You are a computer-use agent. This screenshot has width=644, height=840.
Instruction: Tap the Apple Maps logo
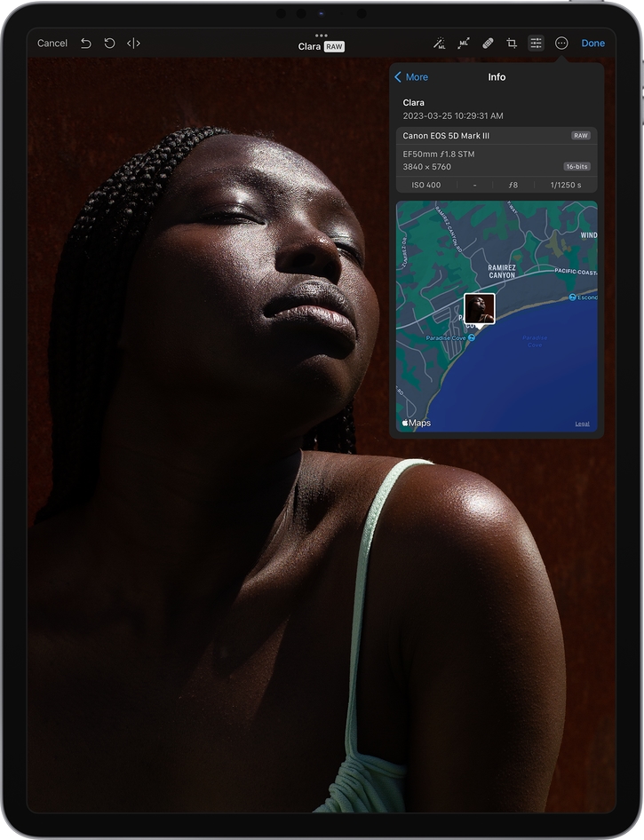416,423
